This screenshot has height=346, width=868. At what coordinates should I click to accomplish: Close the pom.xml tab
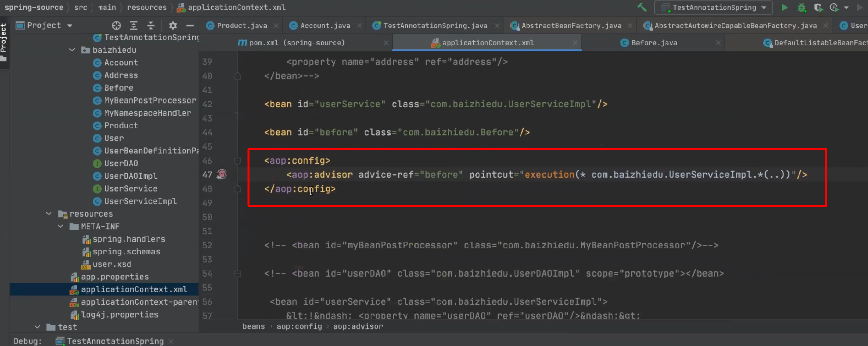tap(386, 43)
